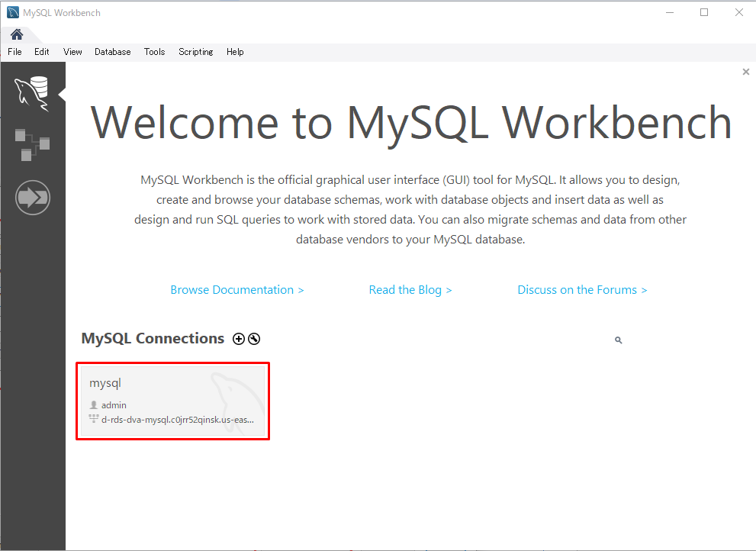Open the manage connections wrench icon
The width and height of the screenshot is (756, 551).
coord(254,339)
